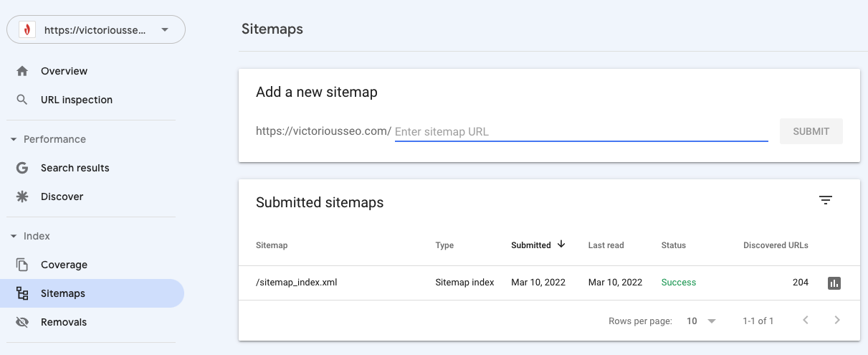Click the URL inspection magnifier icon

click(x=22, y=100)
